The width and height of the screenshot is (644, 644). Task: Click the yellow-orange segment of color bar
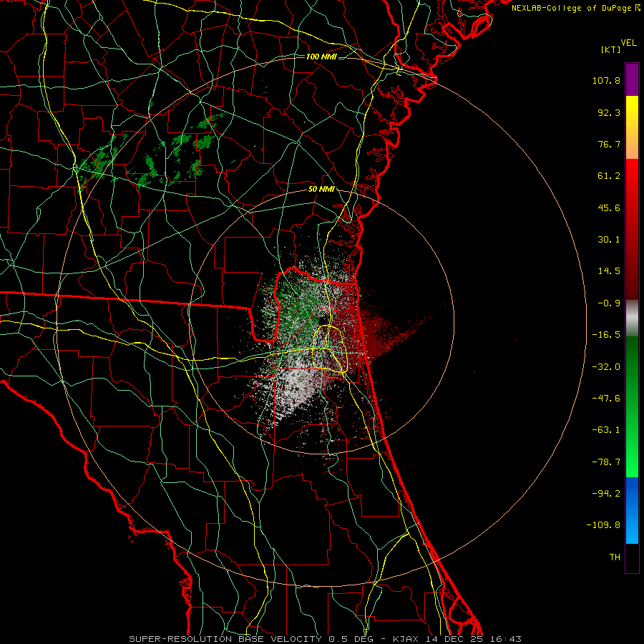click(x=632, y=127)
